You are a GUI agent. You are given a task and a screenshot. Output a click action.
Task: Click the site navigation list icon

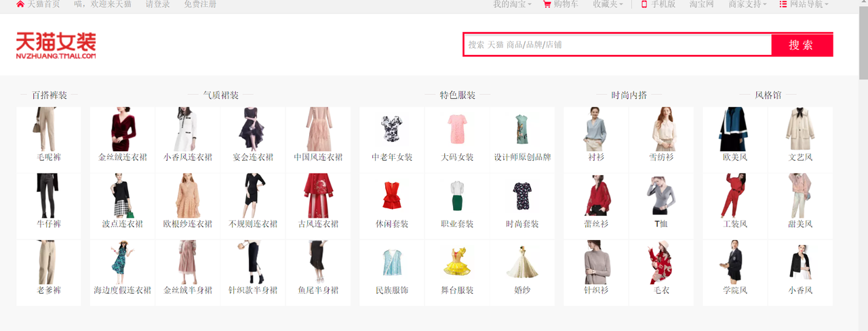(x=783, y=4)
